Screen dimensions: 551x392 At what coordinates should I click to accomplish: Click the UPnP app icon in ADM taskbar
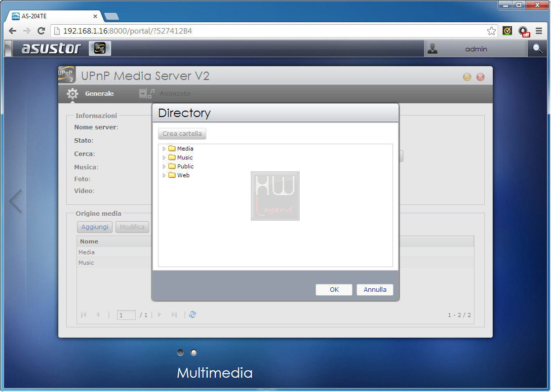click(x=100, y=48)
